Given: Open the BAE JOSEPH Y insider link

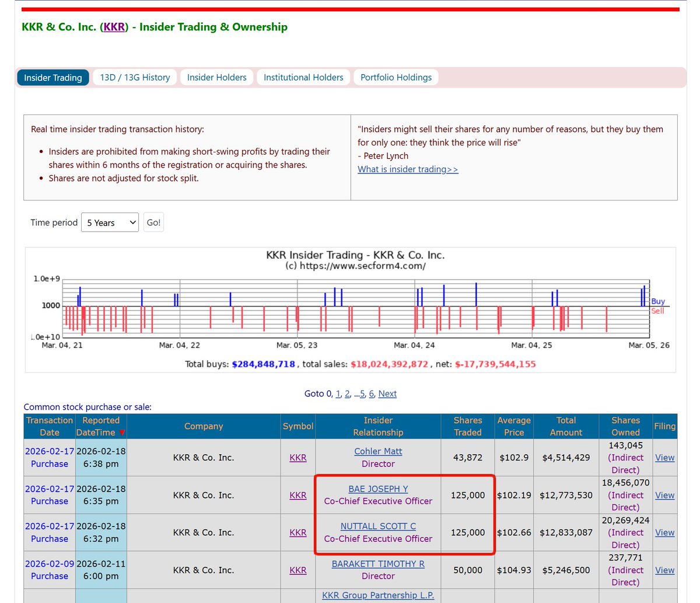Looking at the screenshot, I should (x=378, y=489).
